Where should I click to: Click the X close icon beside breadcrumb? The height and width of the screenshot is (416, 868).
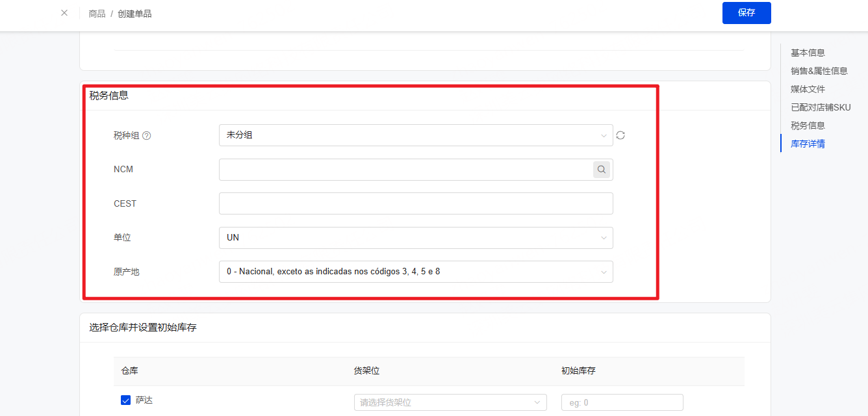(64, 13)
